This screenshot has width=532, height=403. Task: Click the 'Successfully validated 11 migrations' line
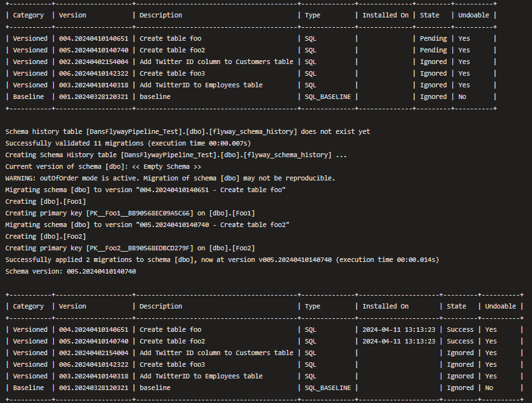(x=128, y=143)
